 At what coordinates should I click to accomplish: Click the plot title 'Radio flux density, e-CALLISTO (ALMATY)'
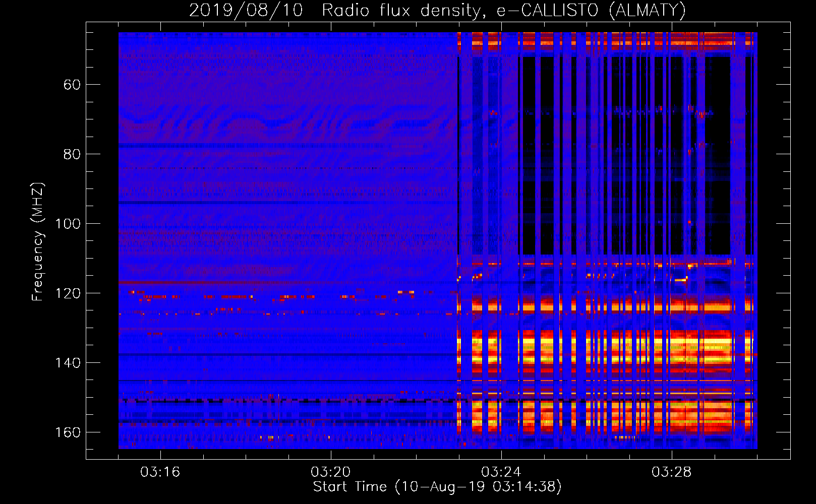pos(504,11)
